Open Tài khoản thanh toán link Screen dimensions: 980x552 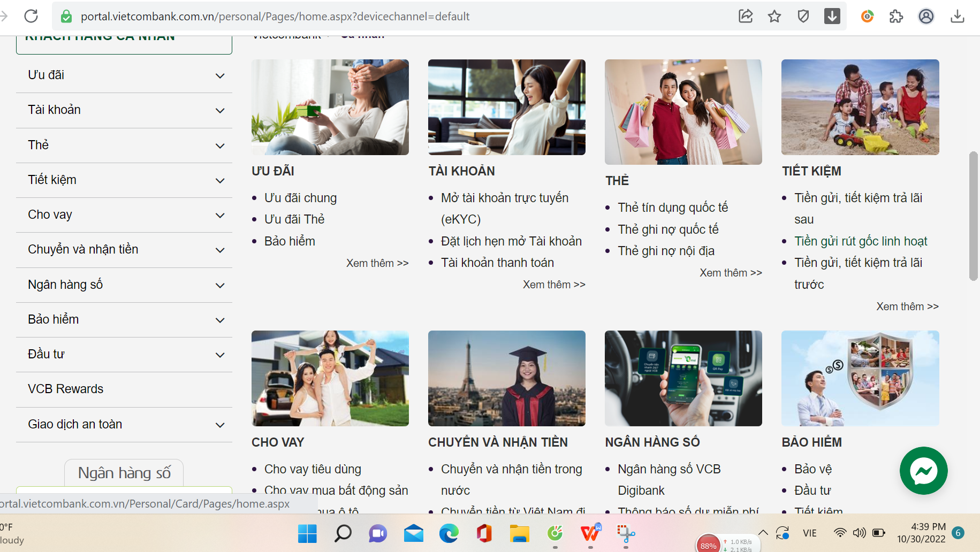(497, 263)
